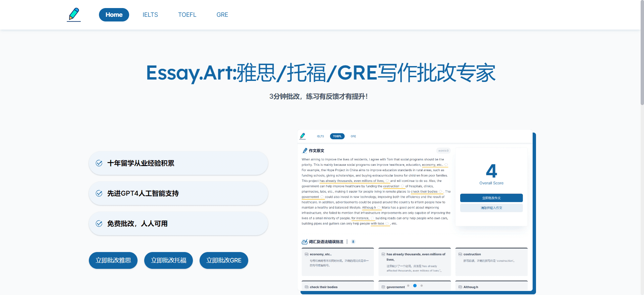Click the 'economy, etc..' annotation card

[338, 262]
